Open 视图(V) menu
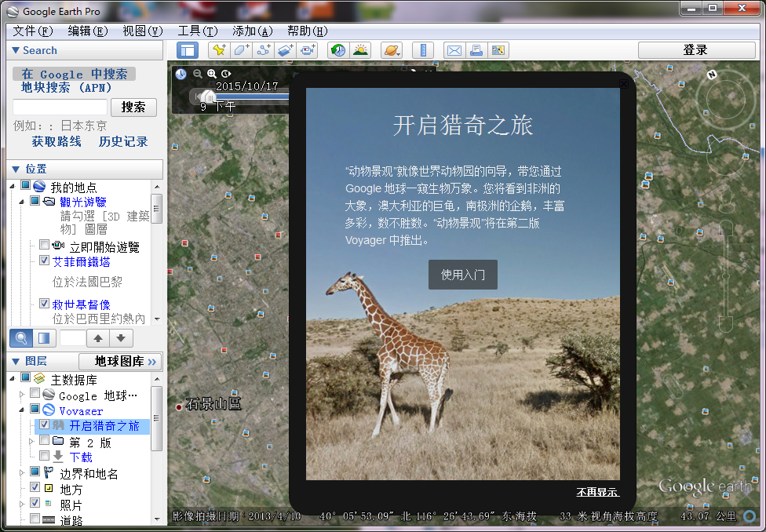766x532 pixels. 143,31
